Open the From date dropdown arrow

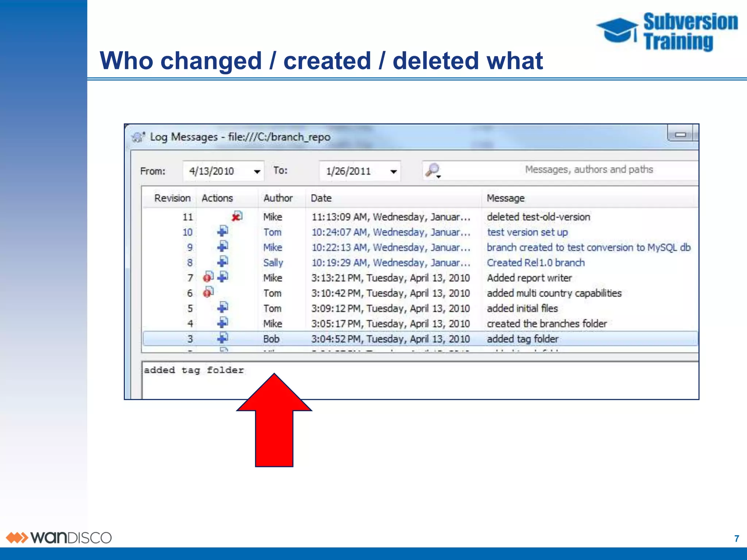click(x=257, y=171)
